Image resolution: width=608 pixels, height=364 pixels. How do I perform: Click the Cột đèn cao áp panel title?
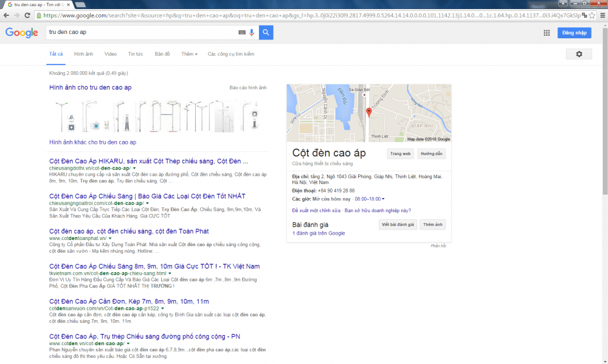point(329,153)
